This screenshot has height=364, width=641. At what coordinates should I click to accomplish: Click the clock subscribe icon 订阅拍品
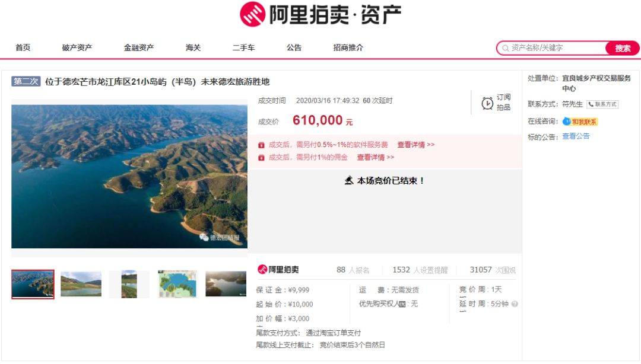pos(487,103)
